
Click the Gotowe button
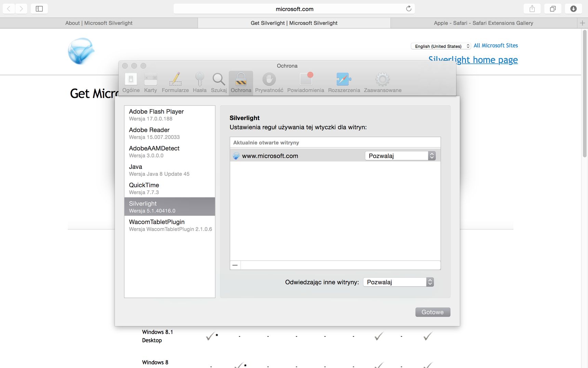click(x=433, y=312)
